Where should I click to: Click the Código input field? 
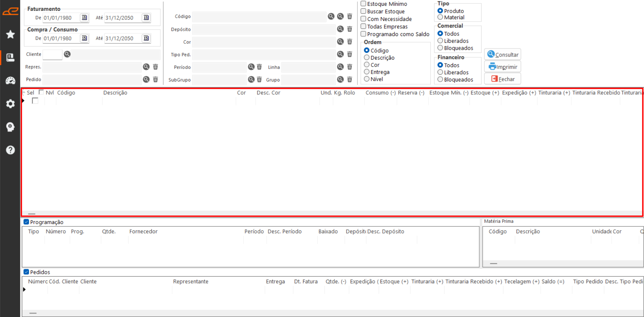[x=259, y=16]
